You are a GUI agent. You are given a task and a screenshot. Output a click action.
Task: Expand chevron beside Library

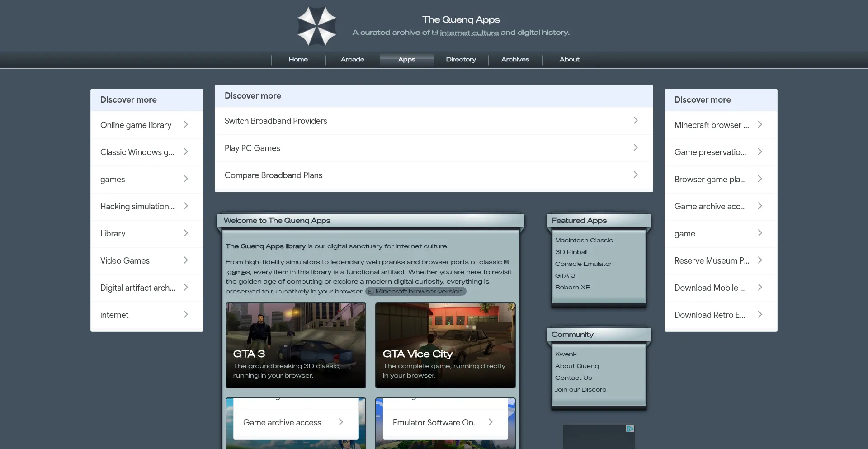click(x=186, y=233)
